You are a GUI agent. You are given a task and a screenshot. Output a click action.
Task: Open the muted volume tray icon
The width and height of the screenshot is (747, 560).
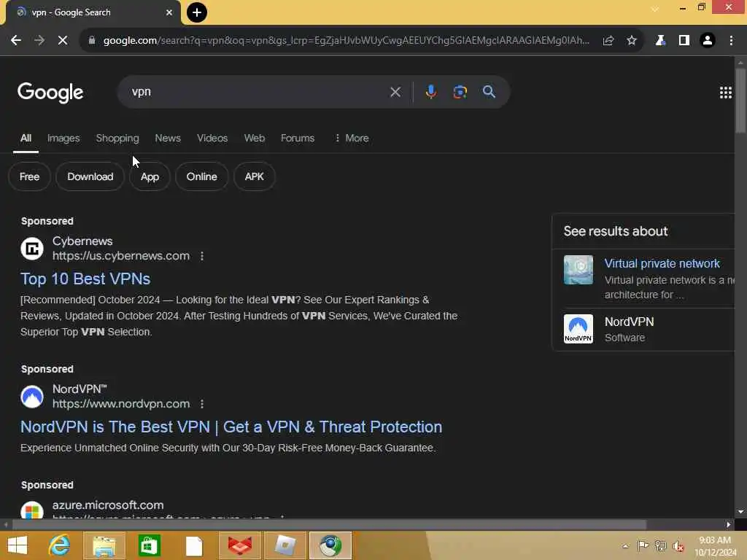[678, 546]
